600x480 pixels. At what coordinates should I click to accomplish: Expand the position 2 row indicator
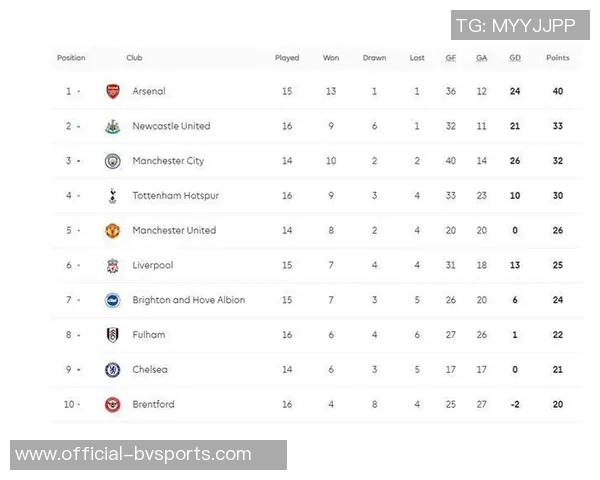[78, 127]
